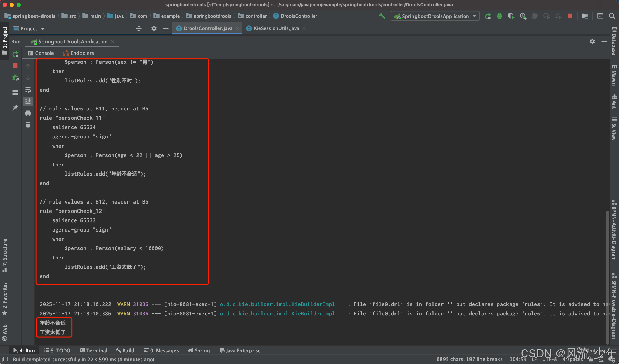Click the Search Everywhere magnifier icon

point(612,16)
